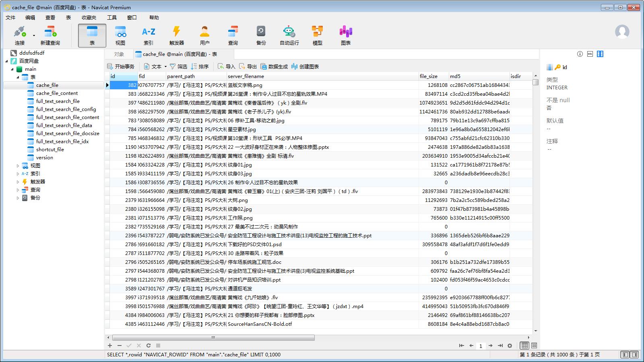Show DDL view in the info panel
The image size is (644, 362).
[590, 54]
